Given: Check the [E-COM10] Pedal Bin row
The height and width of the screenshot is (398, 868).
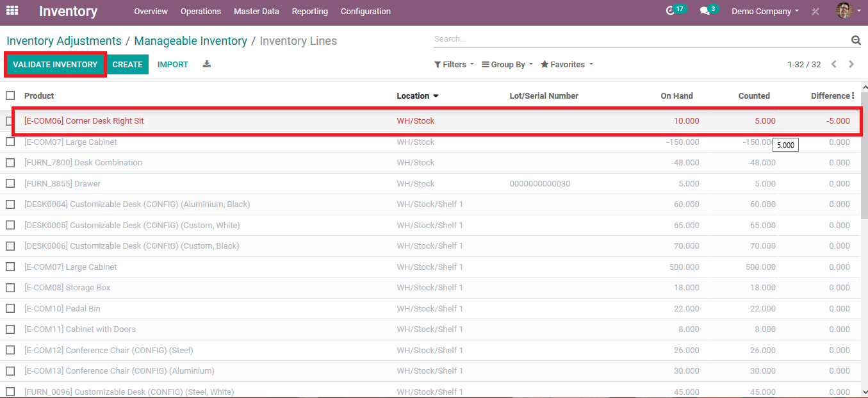Looking at the screenshot, I should pos(10,308).
